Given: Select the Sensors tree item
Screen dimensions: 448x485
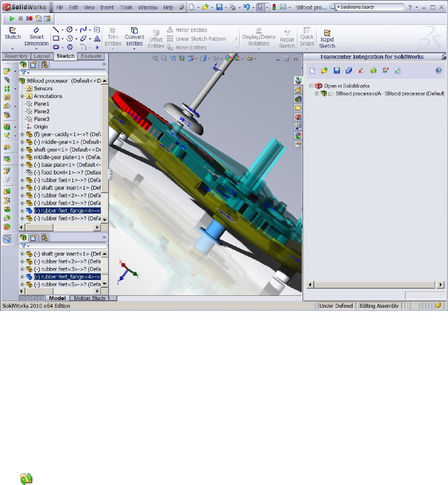Looking at the screenshot, I should coord(43,88).
